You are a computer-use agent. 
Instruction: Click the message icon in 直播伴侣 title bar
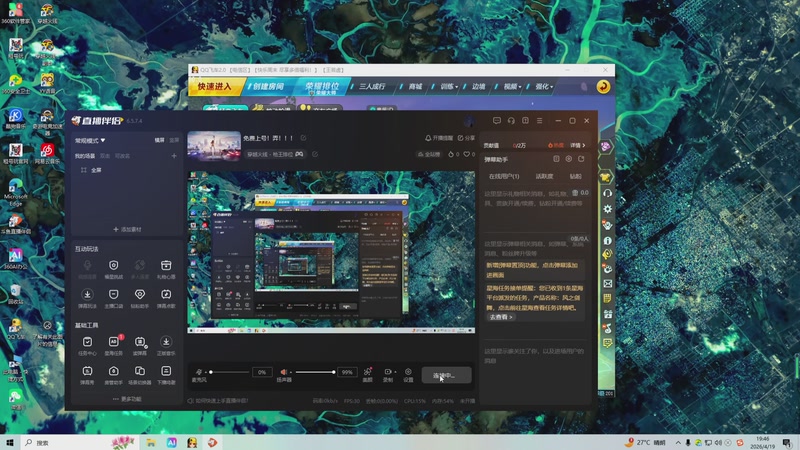coord(496,120)
